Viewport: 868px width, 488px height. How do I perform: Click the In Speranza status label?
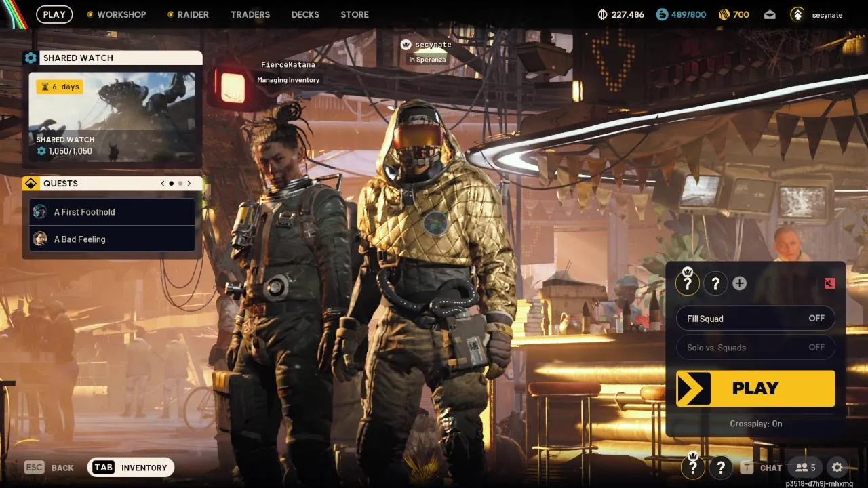point(427,60)
